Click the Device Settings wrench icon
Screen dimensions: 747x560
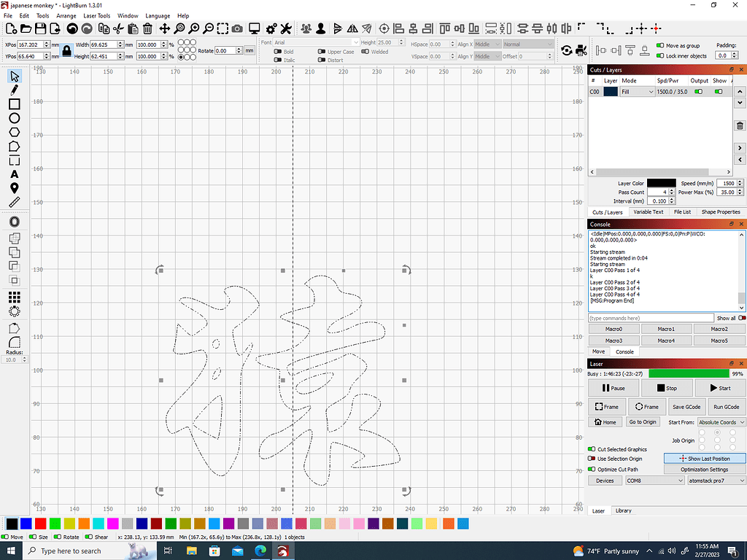pyautogui.click(x=285, y=28)
